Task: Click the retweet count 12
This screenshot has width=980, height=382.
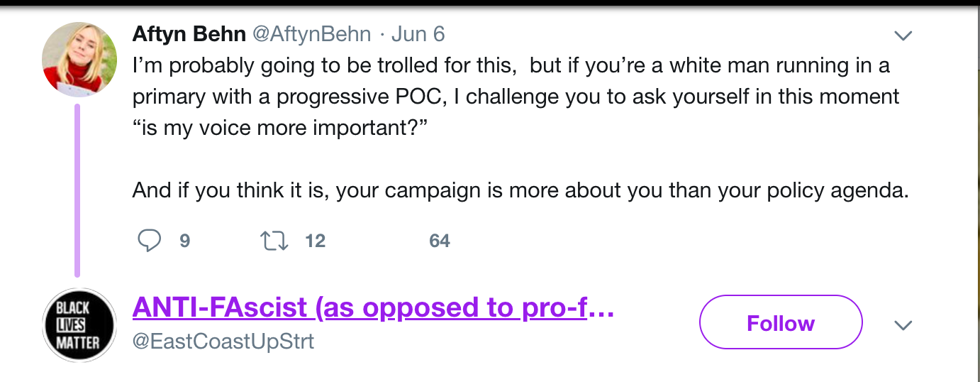Action: (315, 241)
